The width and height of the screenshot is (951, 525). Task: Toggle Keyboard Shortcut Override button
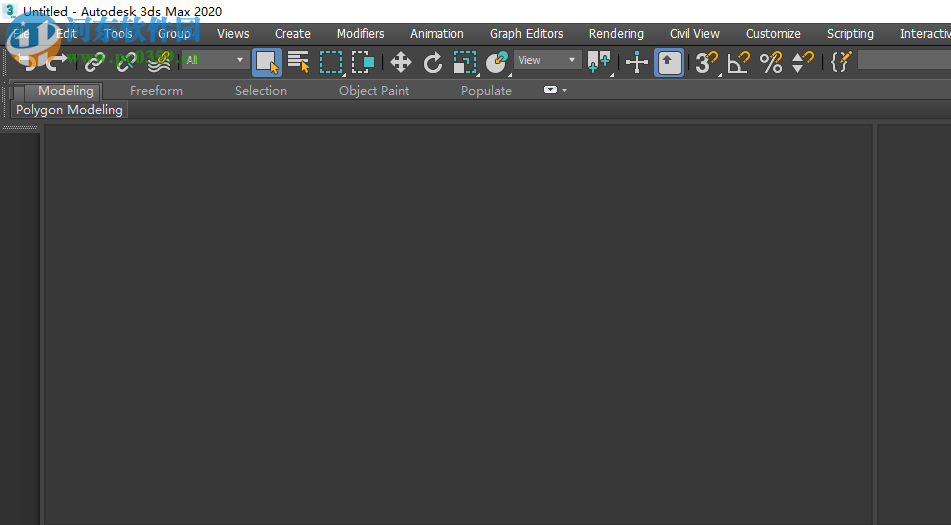[x=669, y=62]
